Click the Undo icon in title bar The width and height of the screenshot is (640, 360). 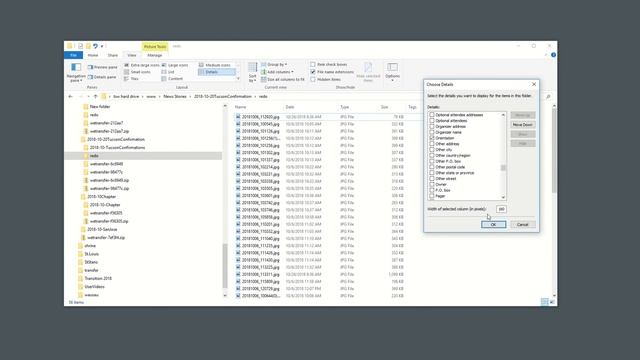95,46
